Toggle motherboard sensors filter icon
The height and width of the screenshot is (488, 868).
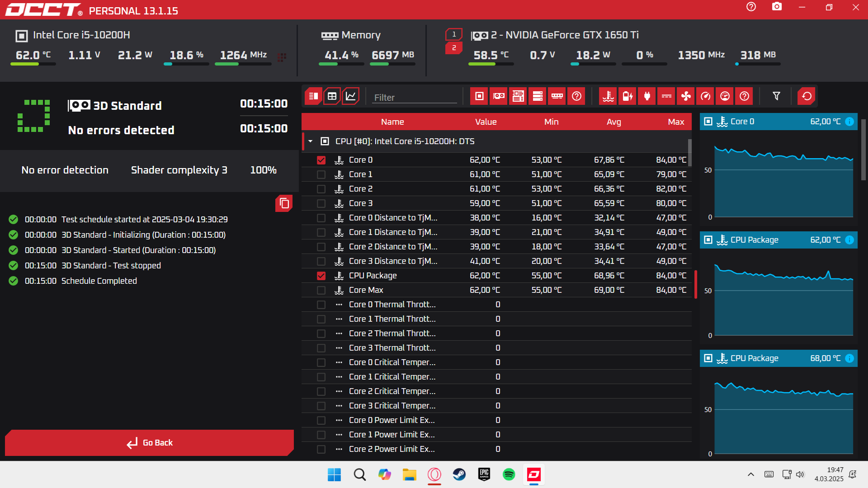click(518, 96)
